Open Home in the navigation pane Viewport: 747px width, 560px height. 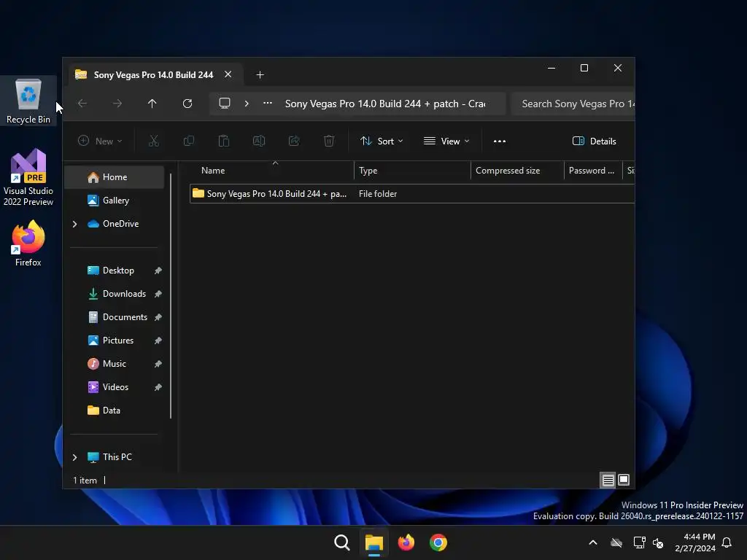click(115, 177)
